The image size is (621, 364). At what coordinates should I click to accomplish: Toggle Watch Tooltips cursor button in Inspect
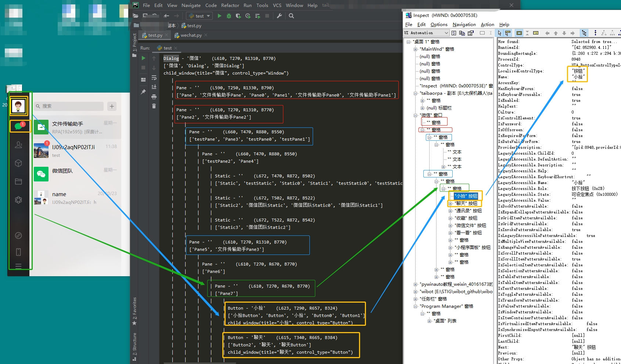coord(508,33)
